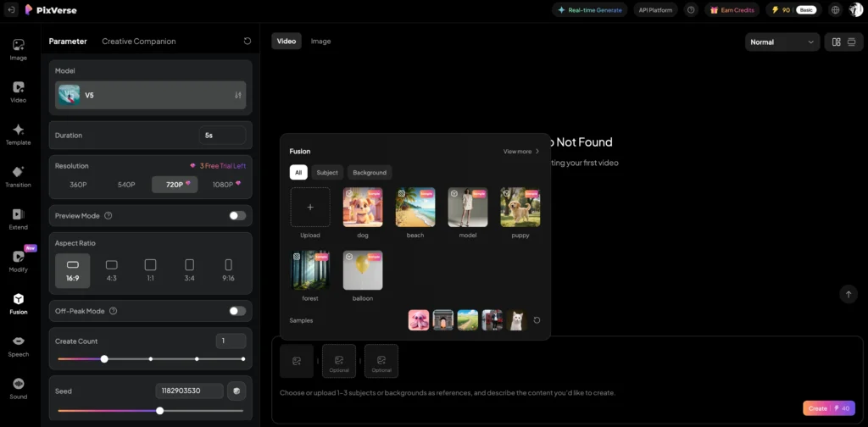Open the Video section in sidebar
Screen dimensions: 868x427
tap(19, 91)
